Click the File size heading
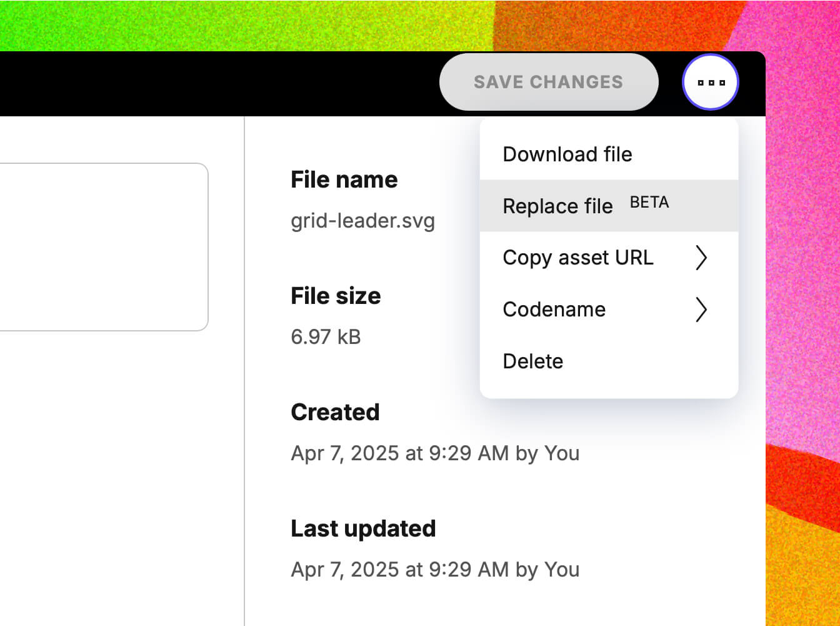 coord(336,296)
